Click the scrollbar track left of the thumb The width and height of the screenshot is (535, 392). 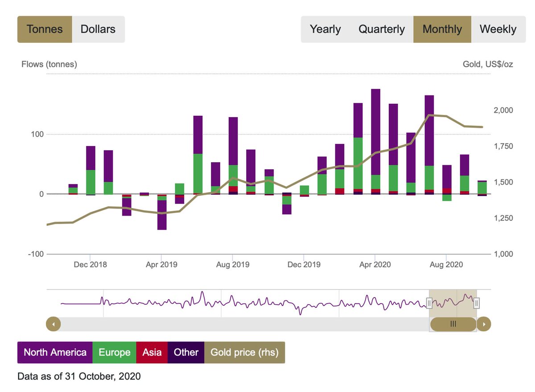tap(244, 324)
